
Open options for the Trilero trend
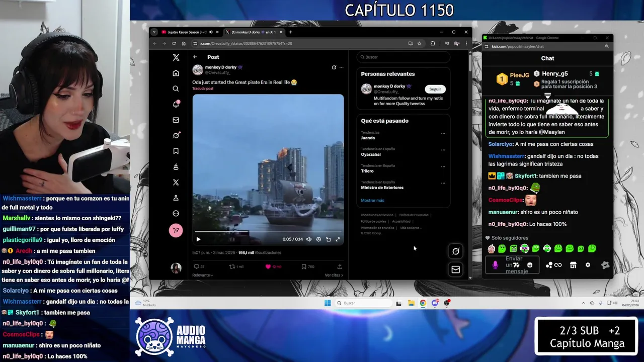pyautogui.click(x=443, y=166)
